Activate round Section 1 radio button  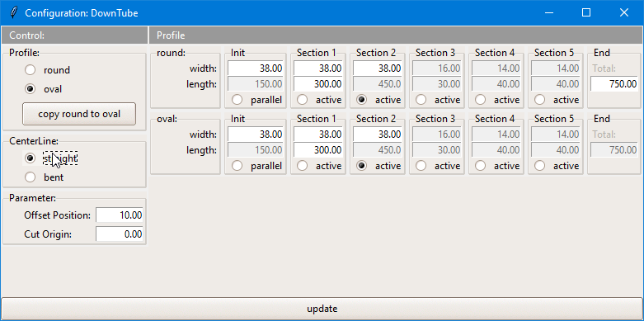click(303, 100)
